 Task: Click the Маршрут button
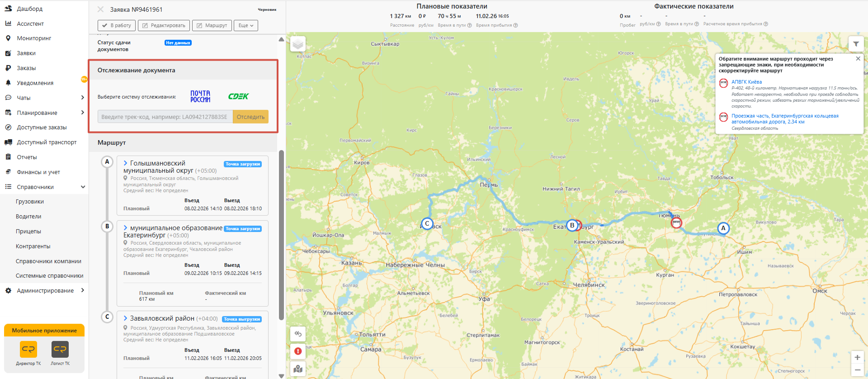212,25
